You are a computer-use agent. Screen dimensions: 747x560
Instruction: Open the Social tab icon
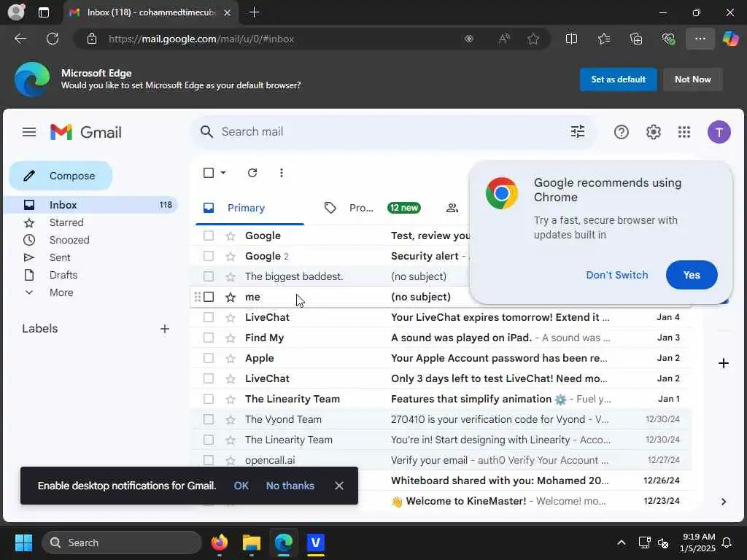tap(452, 208)
